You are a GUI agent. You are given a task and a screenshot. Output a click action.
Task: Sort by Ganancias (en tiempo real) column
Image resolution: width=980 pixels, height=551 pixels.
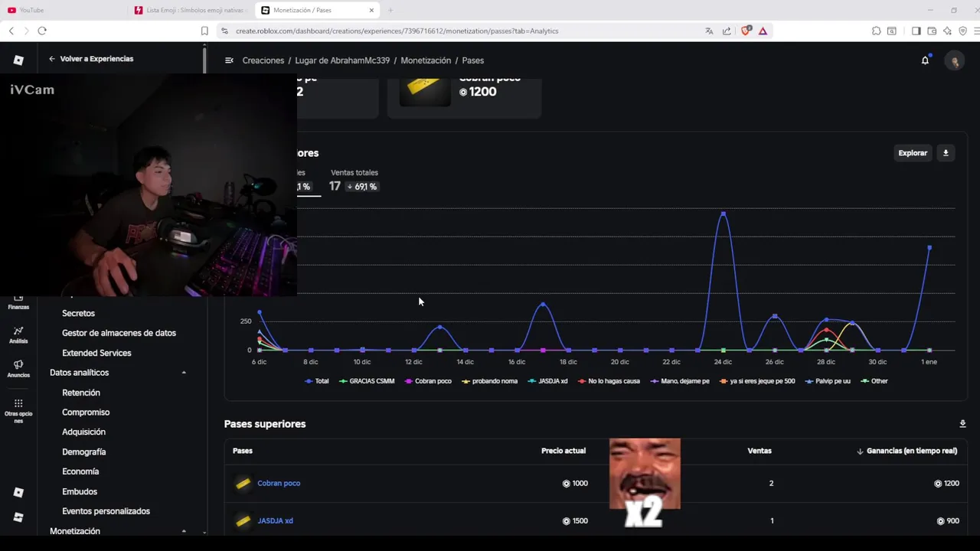tap(907, 451)
